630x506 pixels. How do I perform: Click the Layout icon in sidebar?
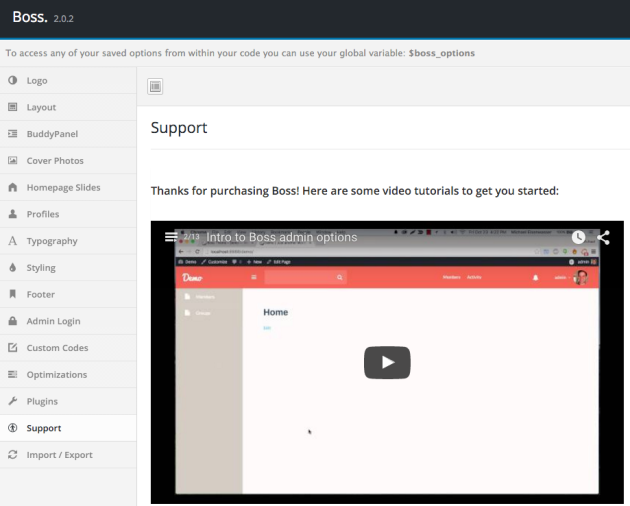tap(13, 107)
